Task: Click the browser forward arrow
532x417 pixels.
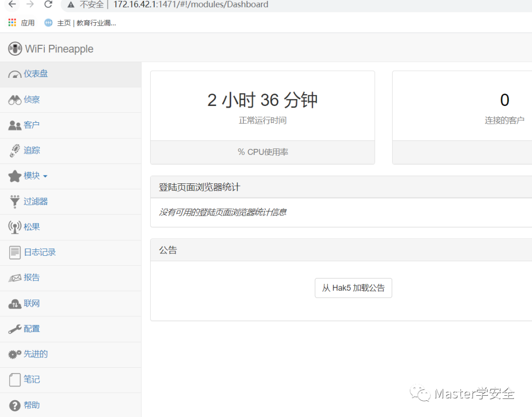Action: point(30,4)
